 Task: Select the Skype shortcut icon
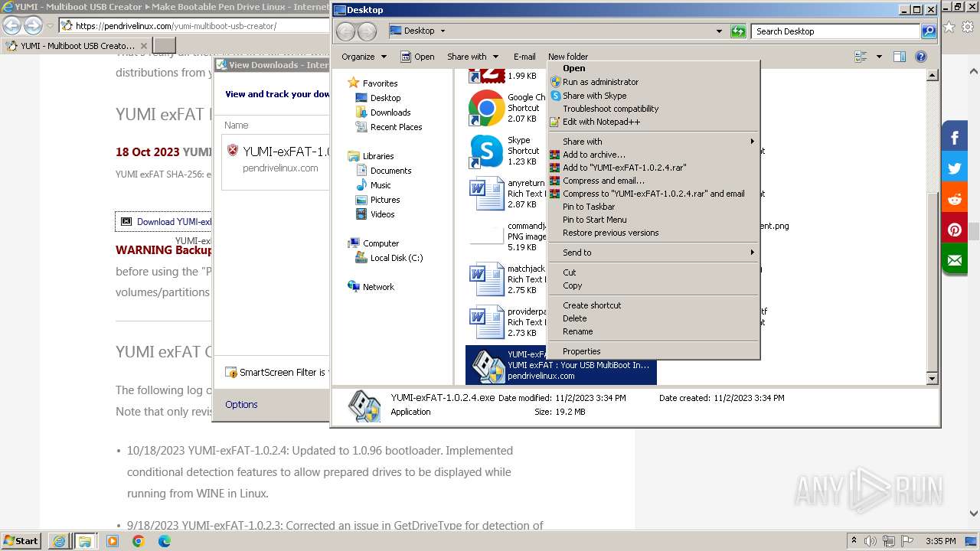(486, 151)
